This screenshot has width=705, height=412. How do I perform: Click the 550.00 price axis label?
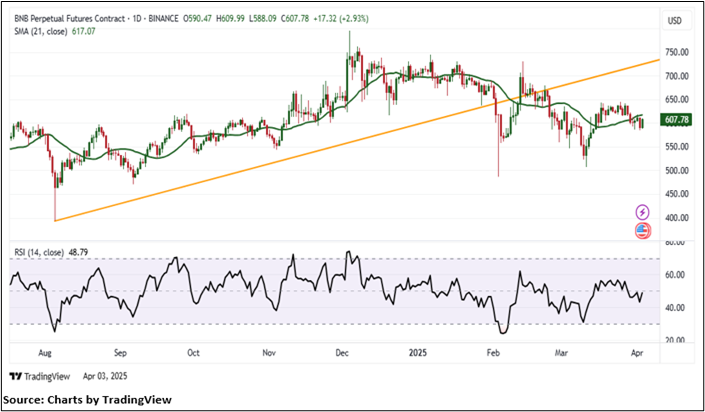tap(677, 147)
